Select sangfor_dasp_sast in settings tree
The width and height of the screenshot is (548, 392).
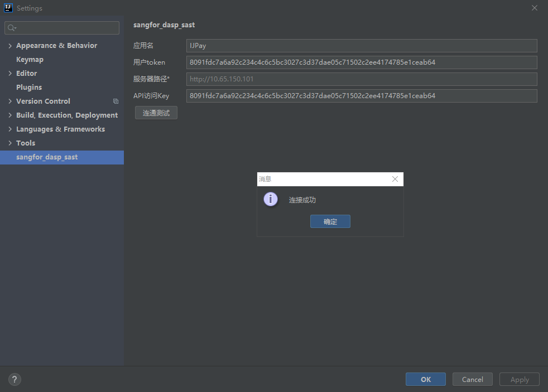coord(47,157)
